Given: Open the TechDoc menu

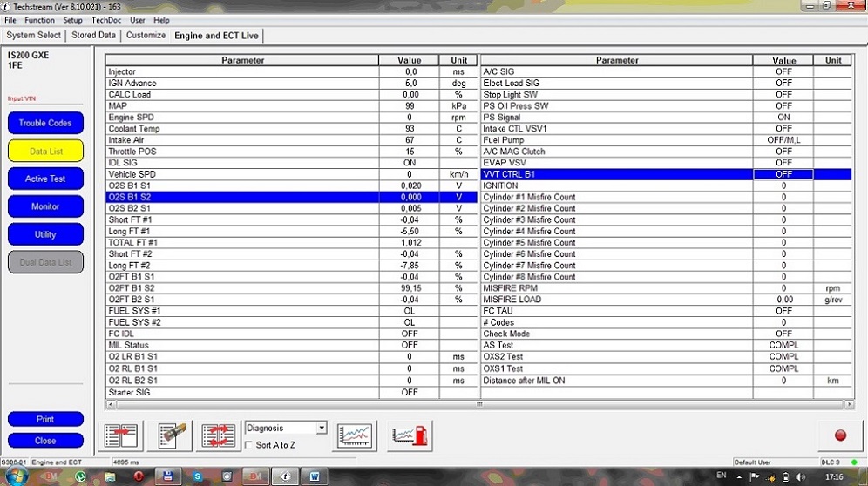Looking at the screenshot, I should pos(106,20).
